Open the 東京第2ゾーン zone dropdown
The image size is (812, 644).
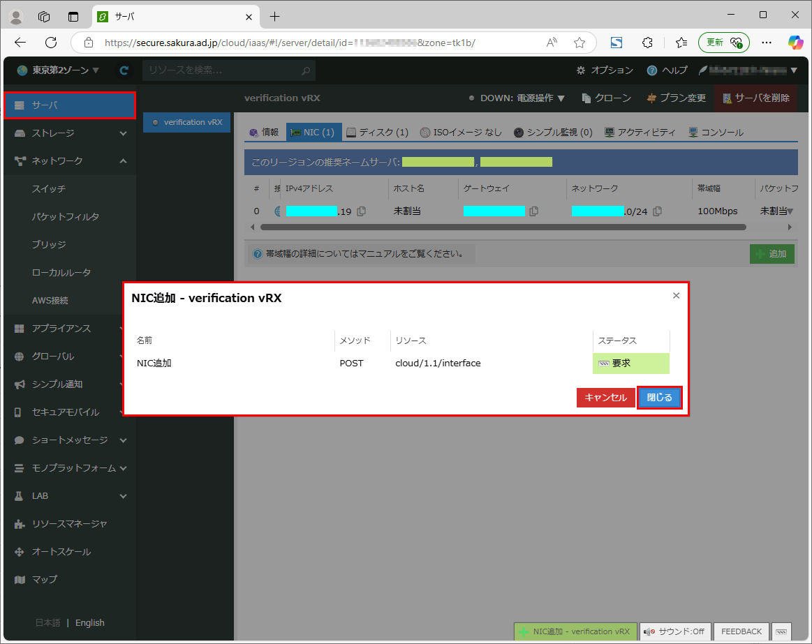point(58,70)
